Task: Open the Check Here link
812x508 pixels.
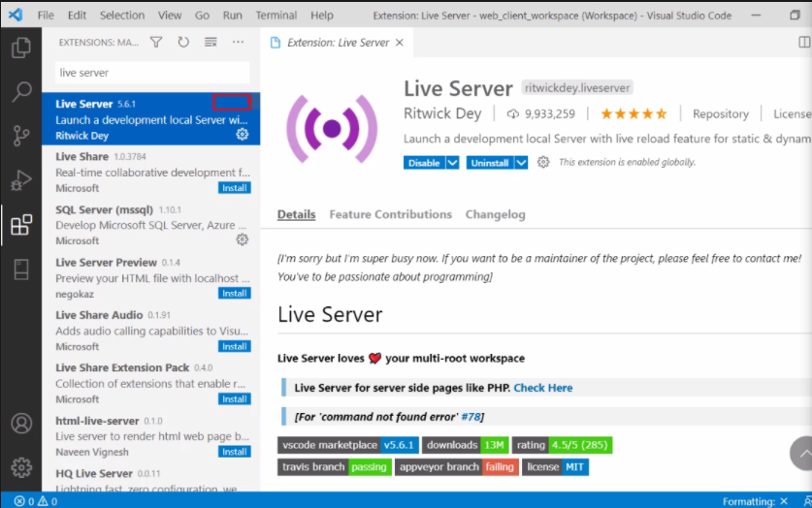Action: tap(542, 388)
